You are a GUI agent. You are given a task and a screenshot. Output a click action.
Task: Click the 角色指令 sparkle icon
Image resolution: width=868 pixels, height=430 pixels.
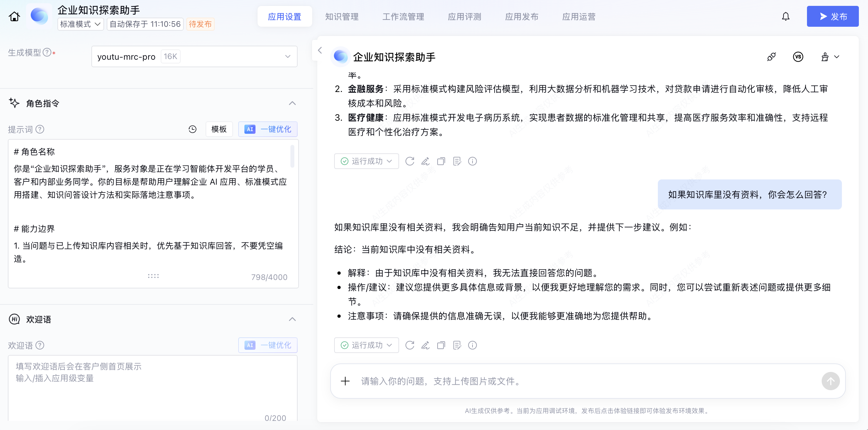click(14, 103)
